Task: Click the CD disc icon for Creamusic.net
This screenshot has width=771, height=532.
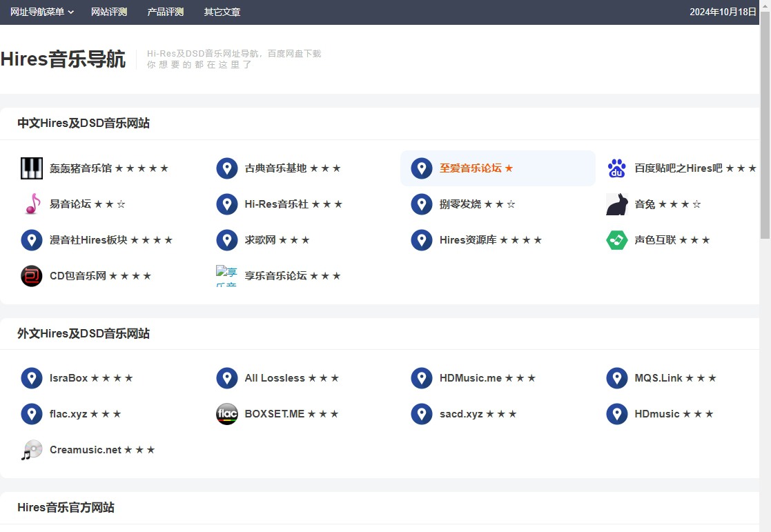Action: click(32, 450)
